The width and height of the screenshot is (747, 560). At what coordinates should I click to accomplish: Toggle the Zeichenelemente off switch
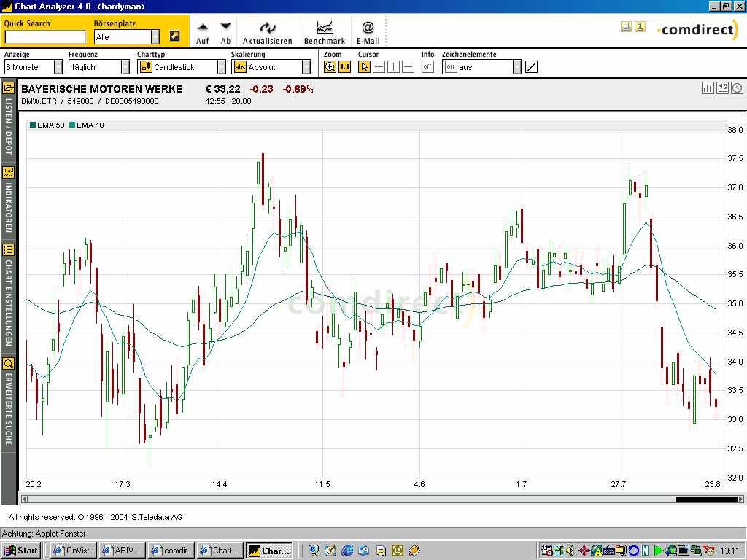[x=451, y=67]
